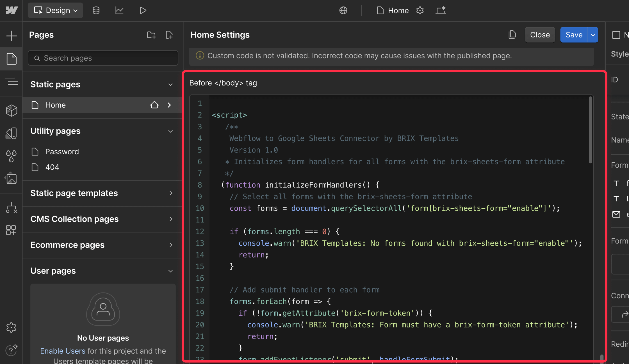Open the Components cube icon
The image size is (629, 364).
click(11, 110)
